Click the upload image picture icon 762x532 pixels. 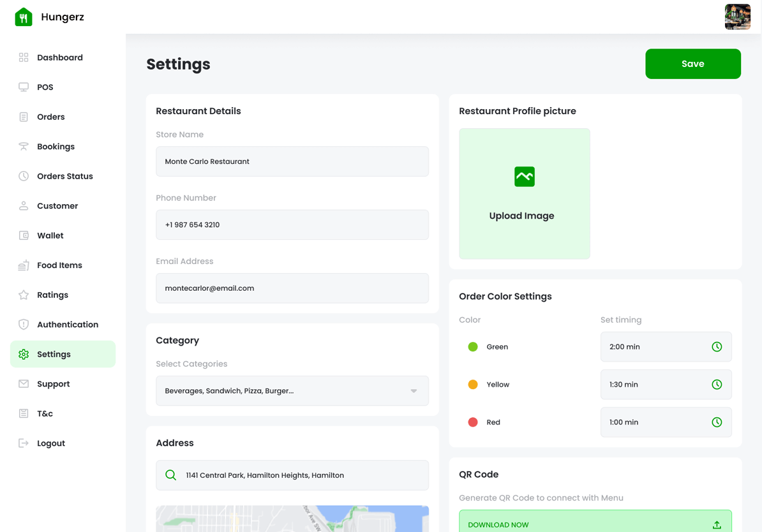(x=524, y=177)
